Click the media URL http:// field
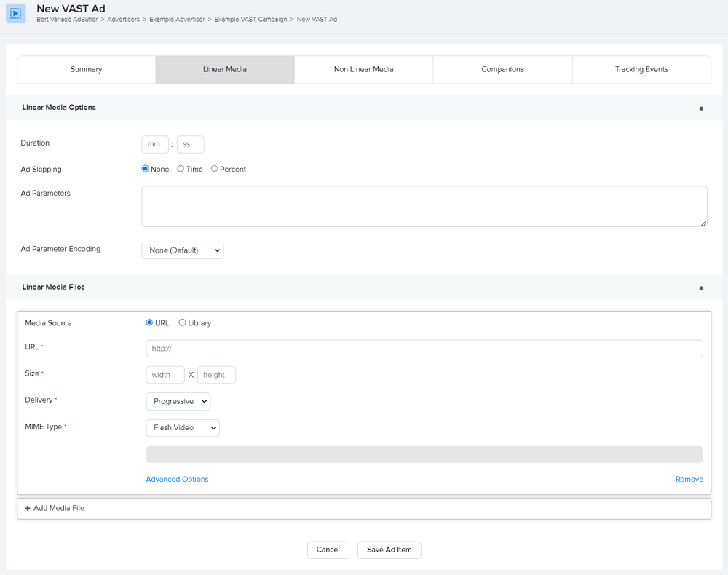Screen dimensions: 728x575 [424, 349]
